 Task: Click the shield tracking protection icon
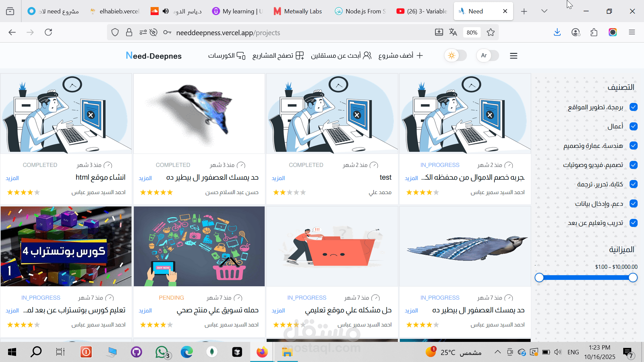(x=115, y=32)
